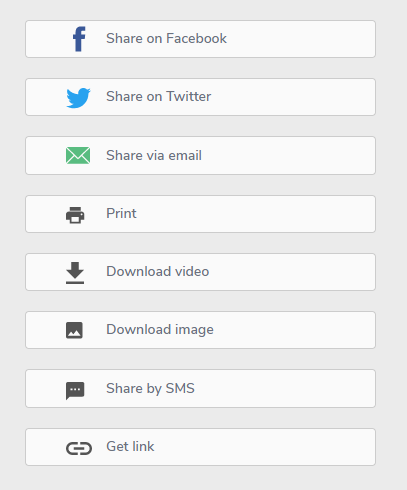This screenshot has width=407, height=490.
Task: Open the Share via email option
Action: 200,155
